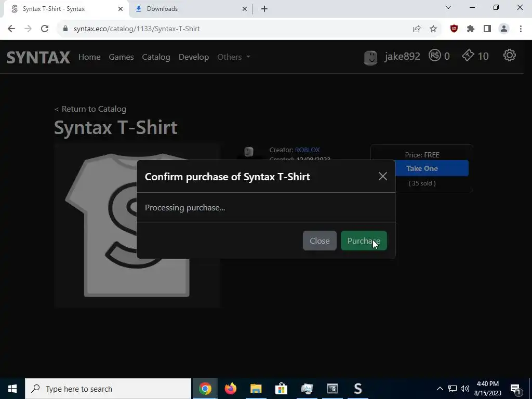Screen dimensions: 532x399
Task: Click the Syntax T-Shirt preview image
Action: click(137, 225)
